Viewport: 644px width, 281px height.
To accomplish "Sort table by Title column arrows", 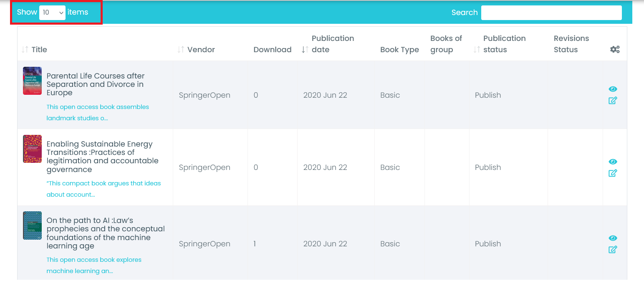I will (25, 50).
